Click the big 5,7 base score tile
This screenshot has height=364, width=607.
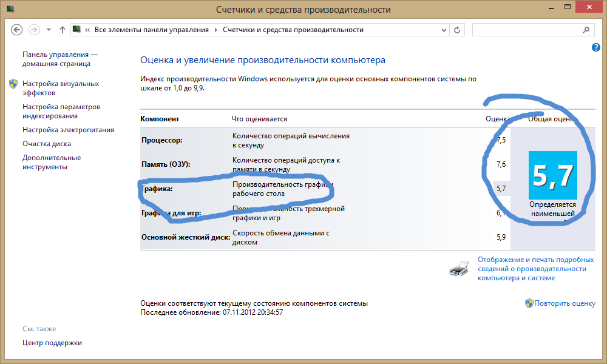click(553, 175)
